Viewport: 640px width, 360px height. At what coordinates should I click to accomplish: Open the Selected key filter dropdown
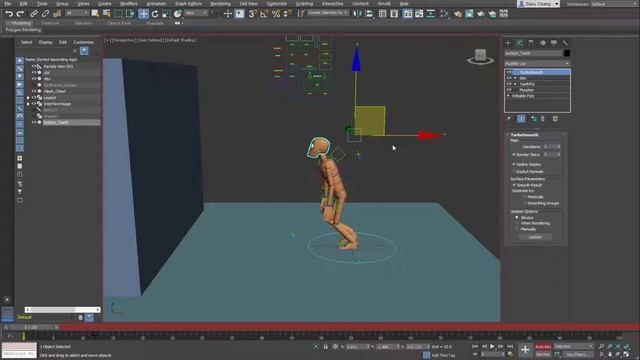[x=573, y=346]
